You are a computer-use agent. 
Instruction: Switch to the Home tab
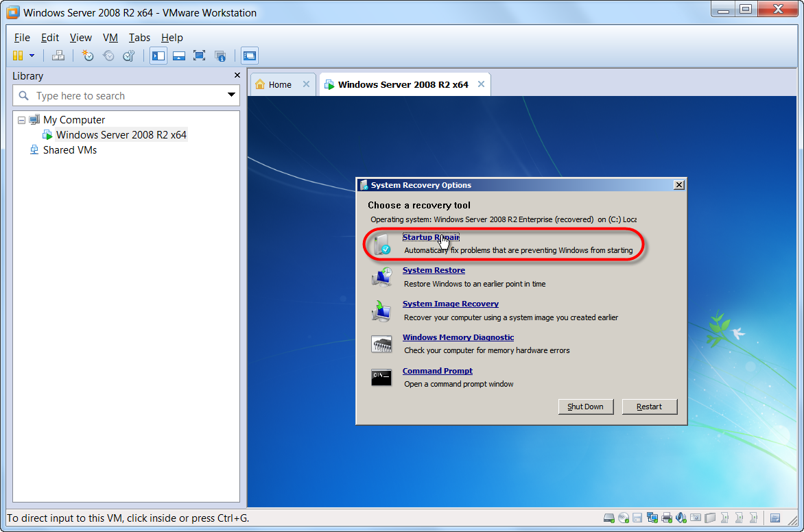[280, 84]
